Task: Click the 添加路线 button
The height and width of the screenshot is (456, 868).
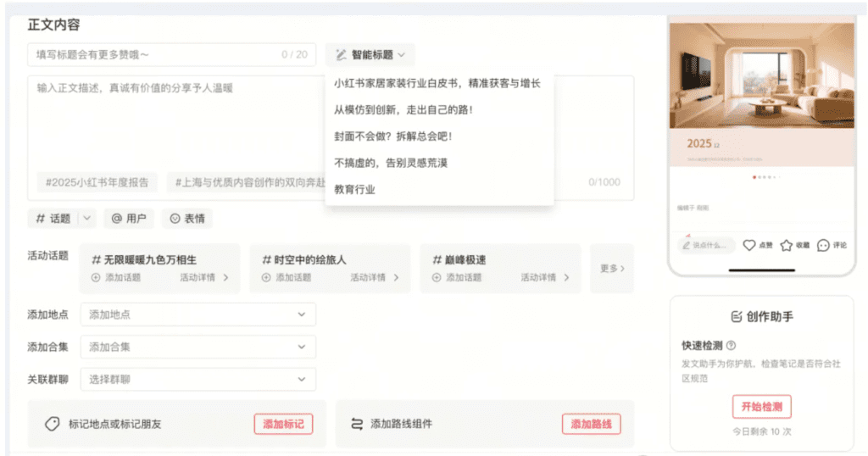Action: point(592,424)
